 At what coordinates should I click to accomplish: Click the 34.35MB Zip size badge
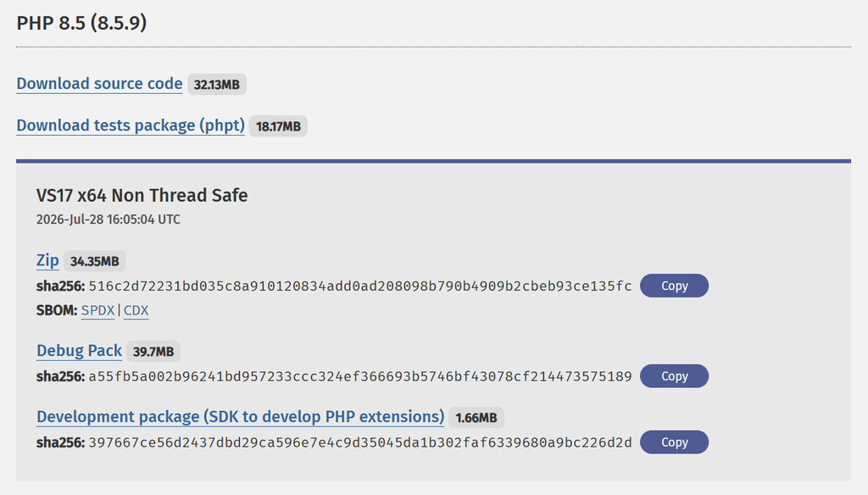coord(95,261)
